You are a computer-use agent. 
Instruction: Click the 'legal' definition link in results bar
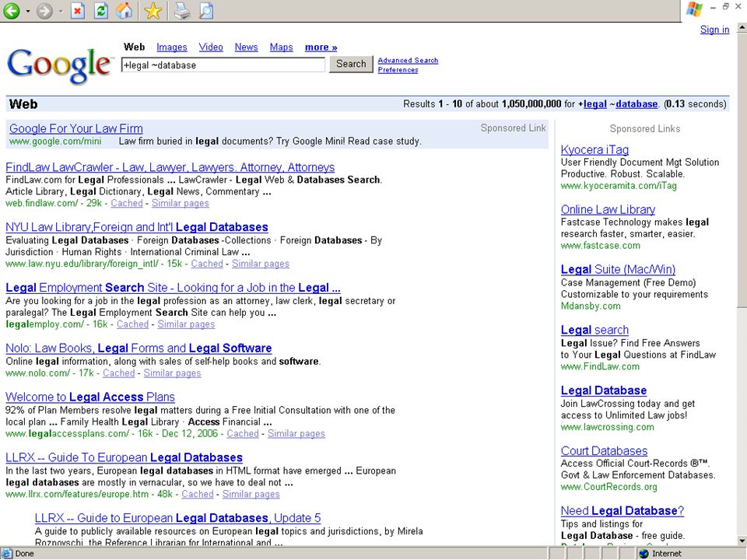pyautogui.click(x=595, y=103)
